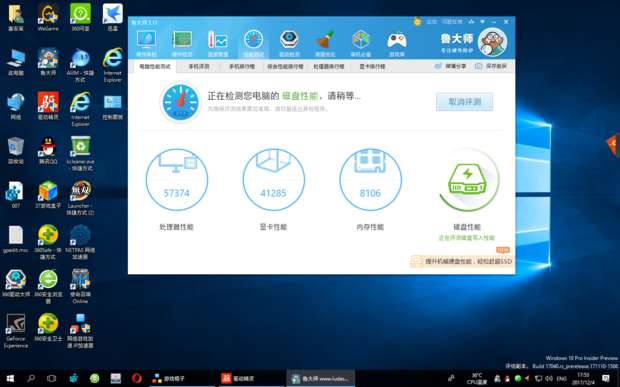Open the 腾讯QQ penguin desktop icon

[48, 151]
